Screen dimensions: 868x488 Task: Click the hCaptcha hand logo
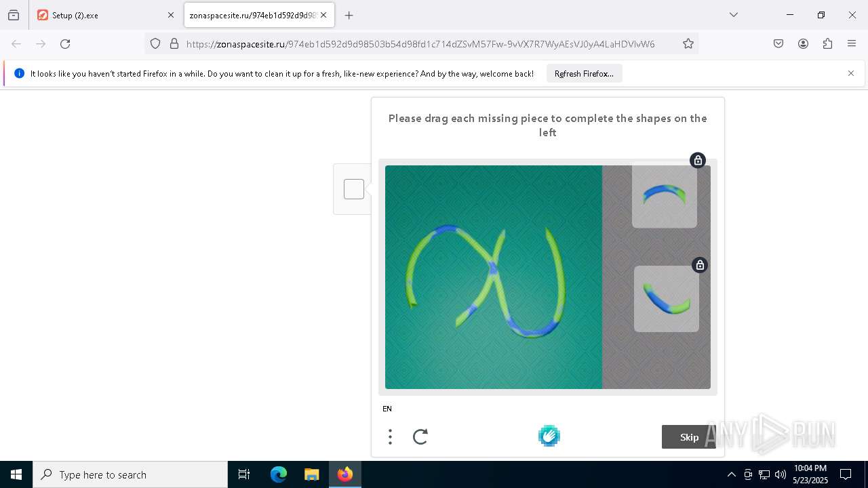(x=549, y=436)
